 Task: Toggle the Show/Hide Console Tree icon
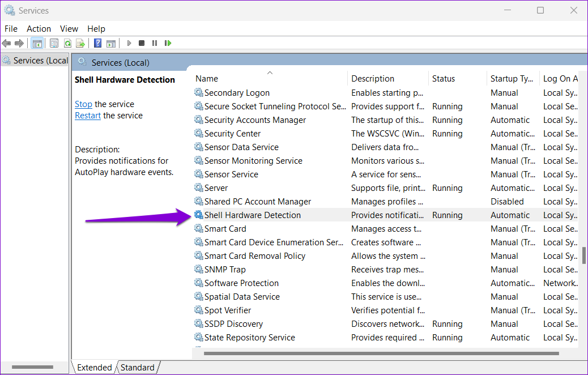click(37, 44)
